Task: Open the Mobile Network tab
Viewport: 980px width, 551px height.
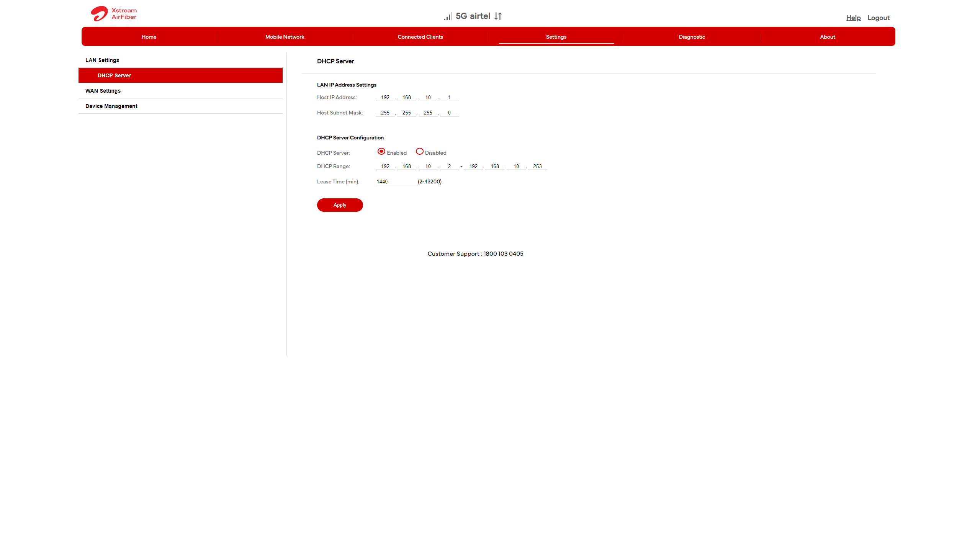Action: [285, 37]
